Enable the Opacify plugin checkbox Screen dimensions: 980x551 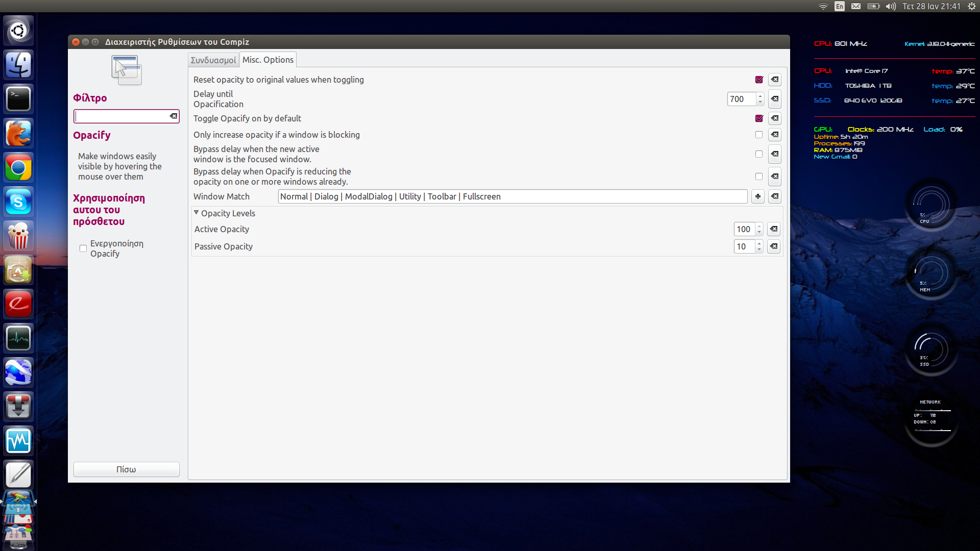tap(83, 248)
